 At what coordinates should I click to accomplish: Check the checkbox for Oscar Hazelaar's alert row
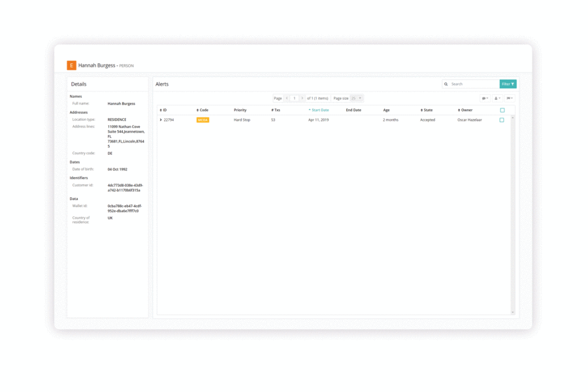tap(502, 120)
